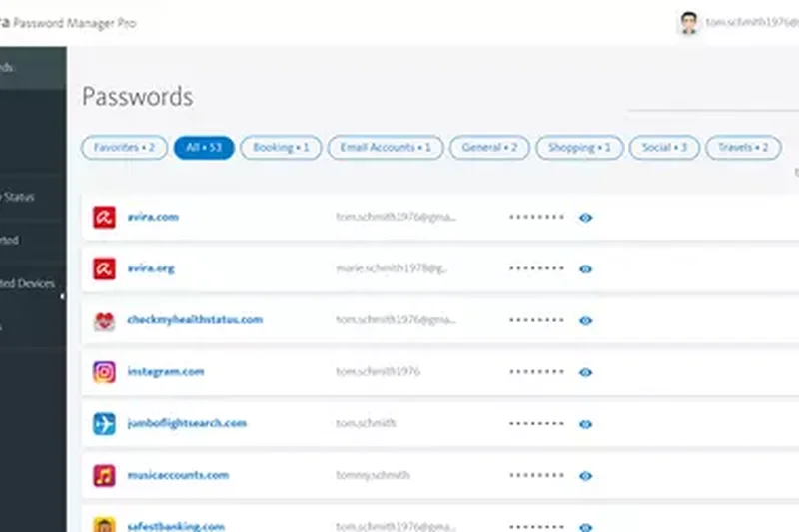The image size is (799, 532).
Task: Open the Status sidebar item
Action: tap(18, 197)
